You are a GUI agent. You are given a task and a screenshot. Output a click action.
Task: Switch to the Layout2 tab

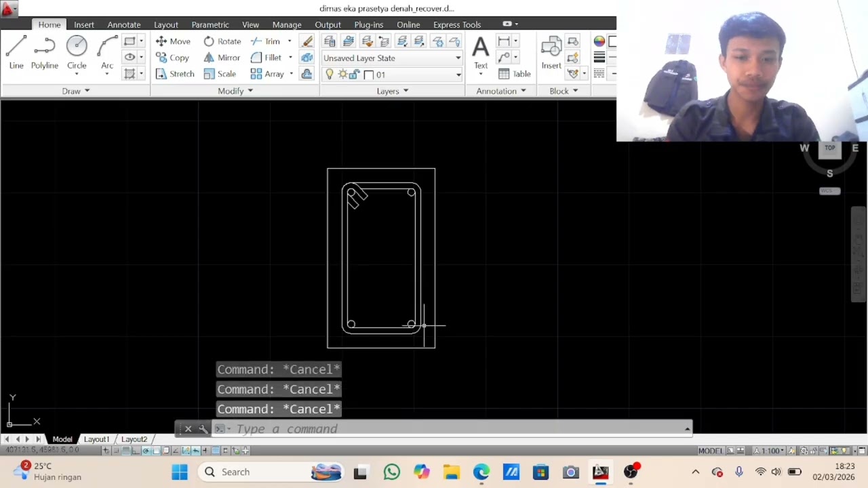tap(134, 439)
